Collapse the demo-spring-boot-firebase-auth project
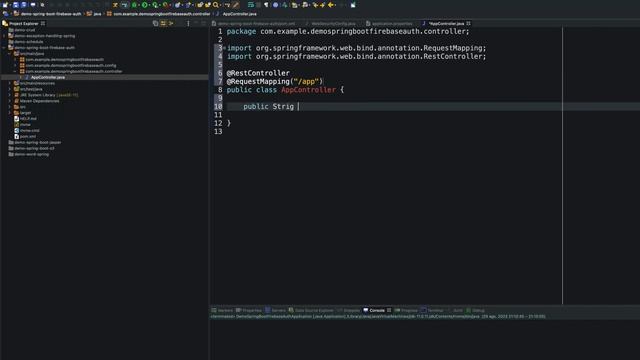 (x=4, y=48)
